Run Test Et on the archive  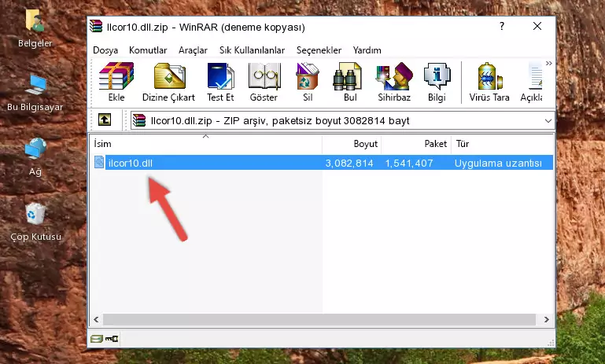point(220,82)
